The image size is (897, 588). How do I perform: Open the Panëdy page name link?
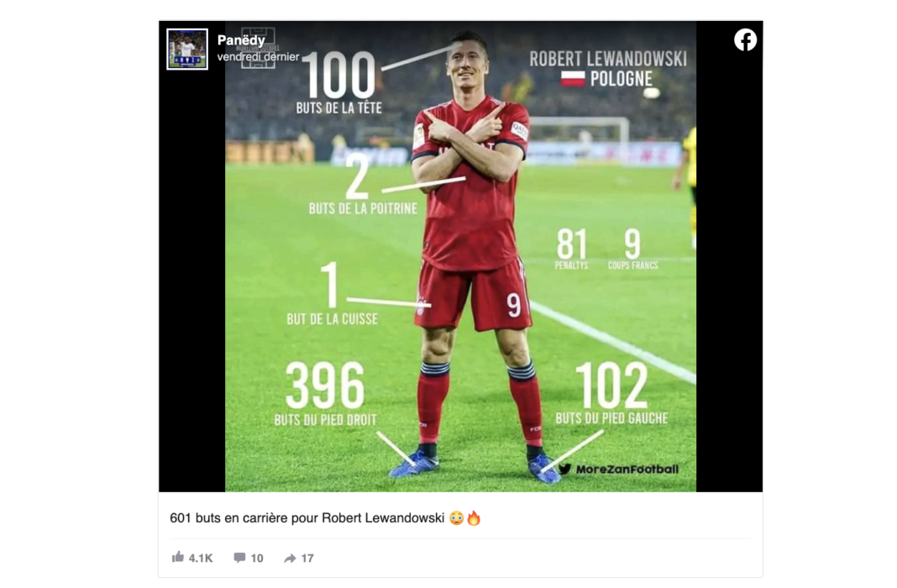(x=241, y=40)
